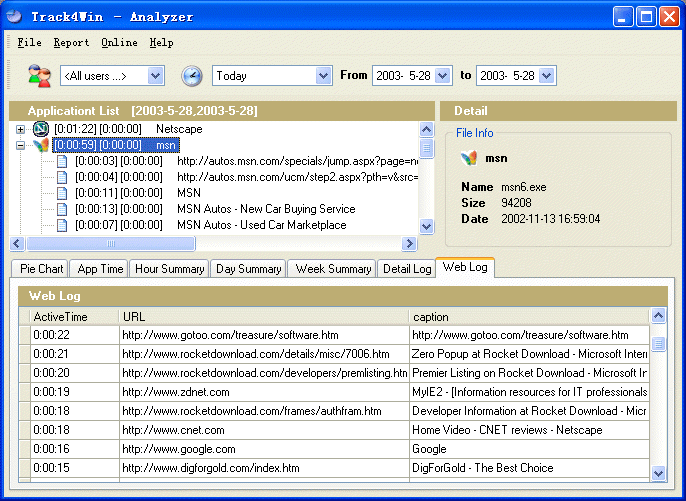Click page icon for Used Car Marketplace
This screenshot has width=686, height=501.
click(x=62, y=225)
